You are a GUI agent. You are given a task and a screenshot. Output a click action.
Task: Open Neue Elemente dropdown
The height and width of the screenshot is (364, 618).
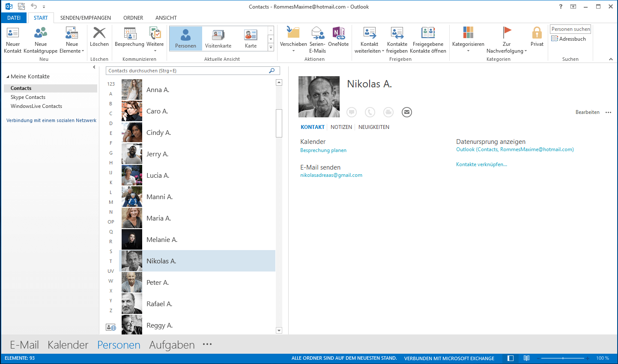pyautogui.click(x=72, y=40)
